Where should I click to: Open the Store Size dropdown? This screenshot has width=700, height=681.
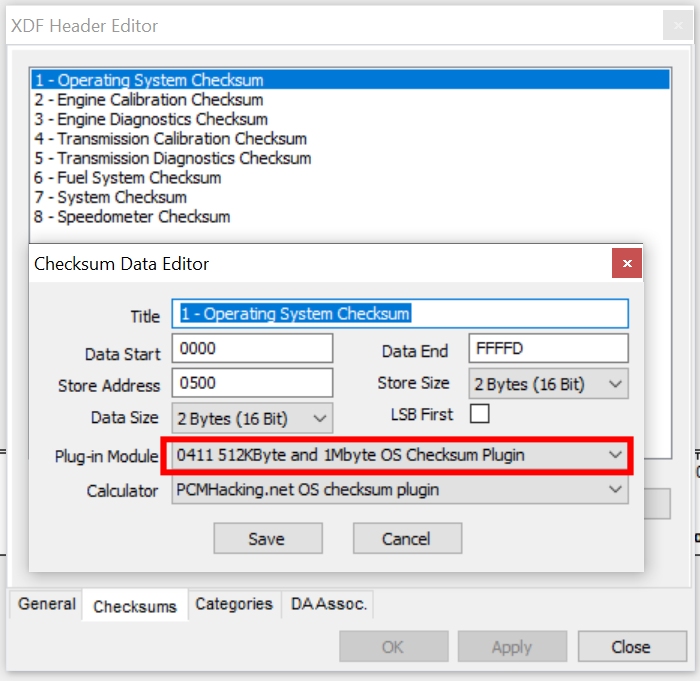tap(549, 384)
